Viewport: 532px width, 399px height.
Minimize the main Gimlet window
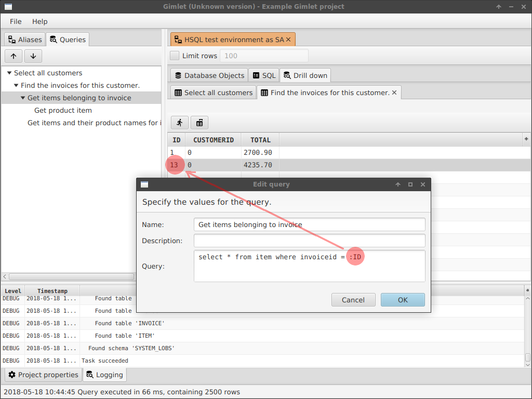click(511, 6)
